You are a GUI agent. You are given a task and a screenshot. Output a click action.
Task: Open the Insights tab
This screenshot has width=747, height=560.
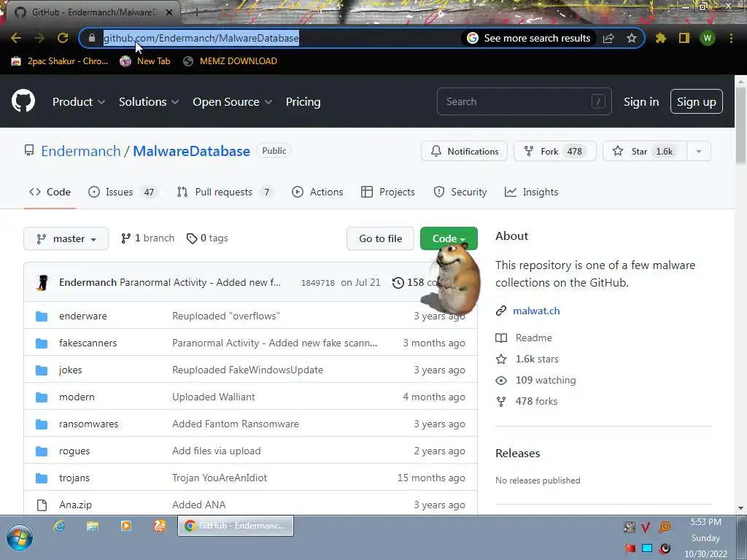(531, 192)
